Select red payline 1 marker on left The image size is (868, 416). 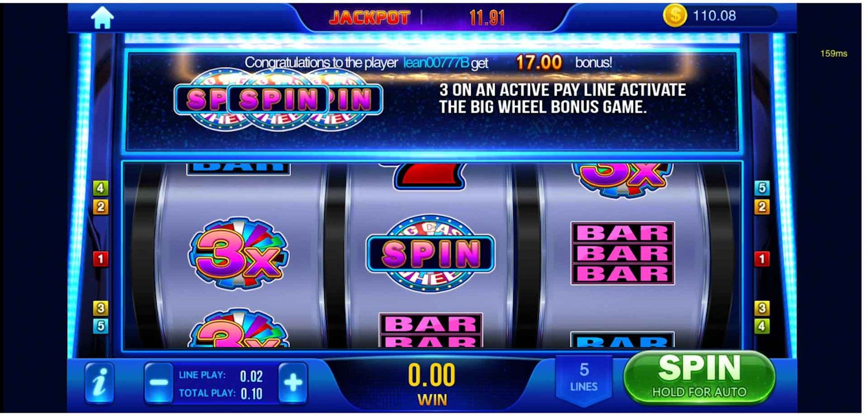(x=100, y=259)
